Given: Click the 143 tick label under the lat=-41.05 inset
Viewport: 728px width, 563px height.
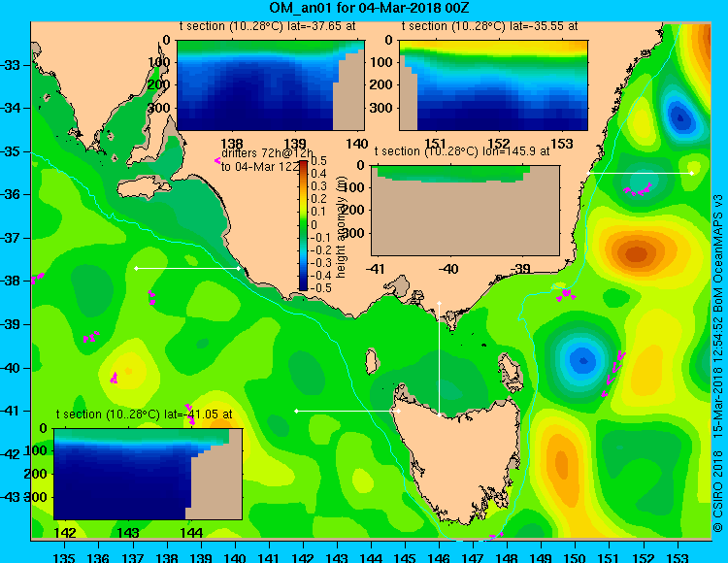Looking at the screenshot, I should (128, 532).
